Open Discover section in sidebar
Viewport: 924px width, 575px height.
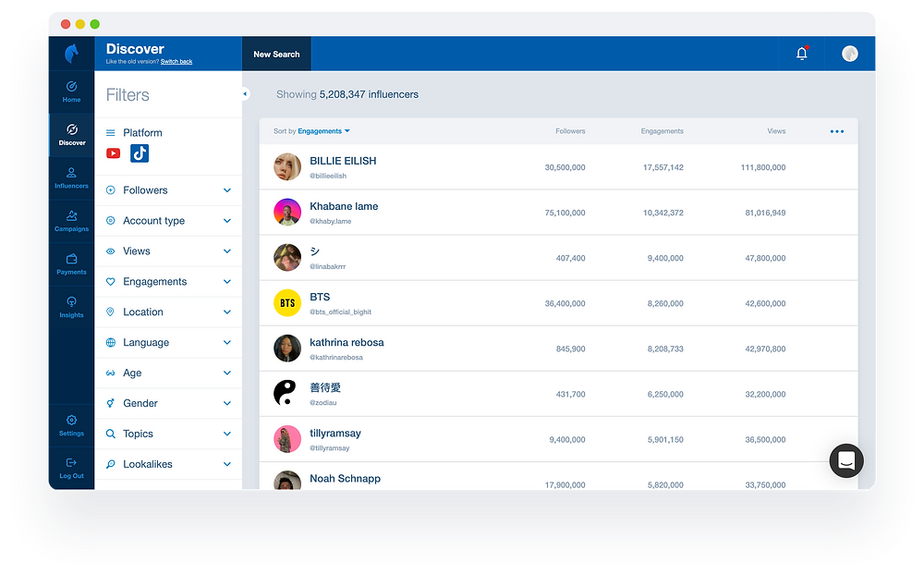click(x=72, y=135)
